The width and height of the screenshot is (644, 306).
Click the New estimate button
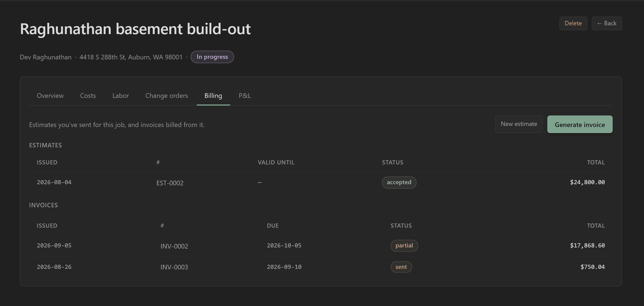pyautogui.click(x=519, y=124)
